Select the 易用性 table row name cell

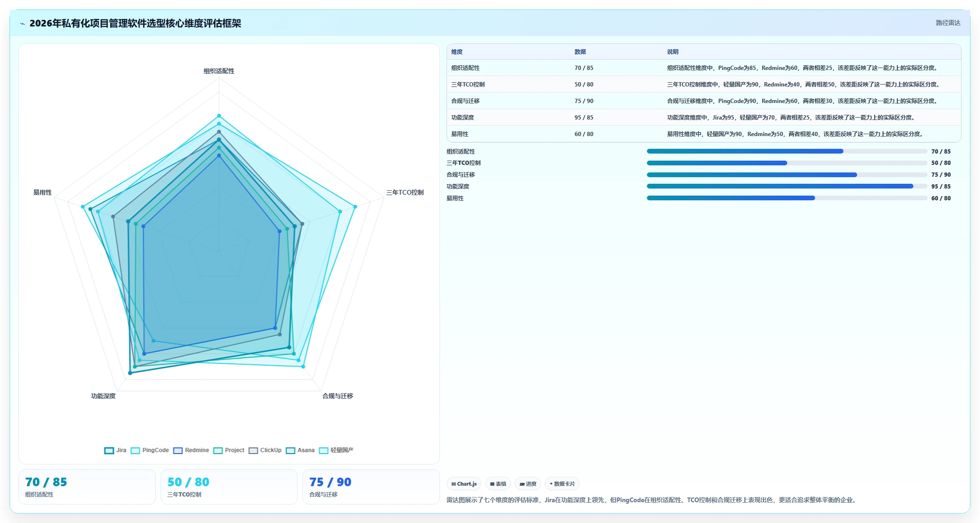460,134
